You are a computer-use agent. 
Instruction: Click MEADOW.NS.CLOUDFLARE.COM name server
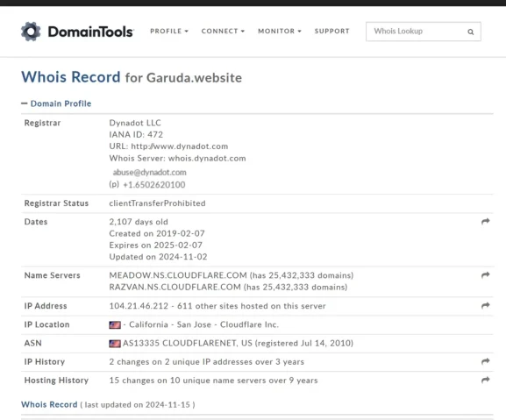click(178, 275)
